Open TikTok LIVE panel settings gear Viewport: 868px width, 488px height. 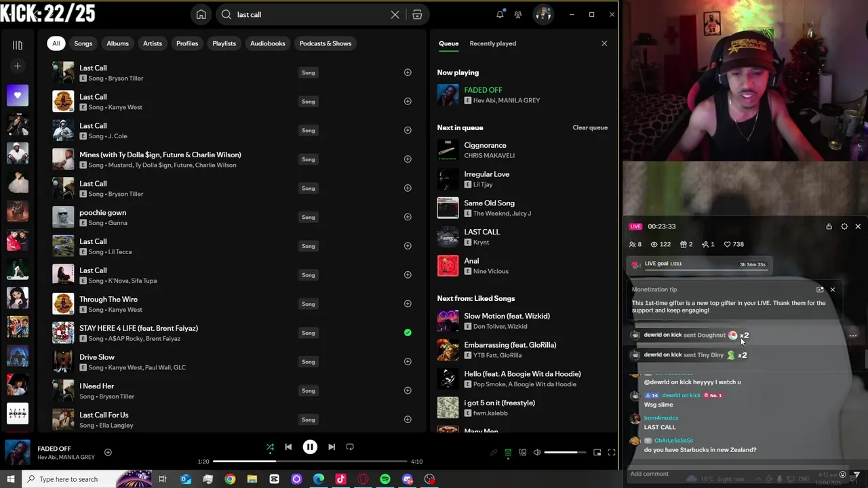tap(844, 226)
